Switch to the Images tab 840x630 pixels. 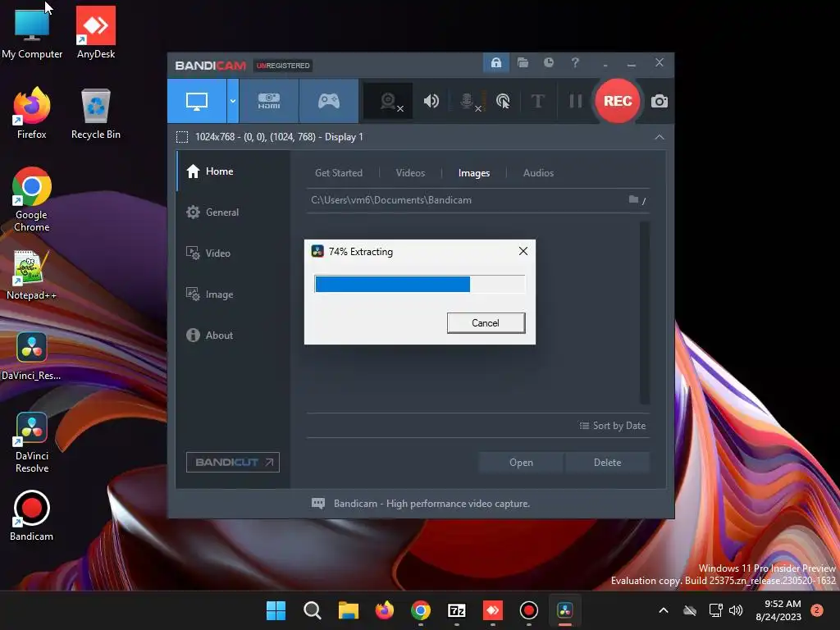pos(474,173)
